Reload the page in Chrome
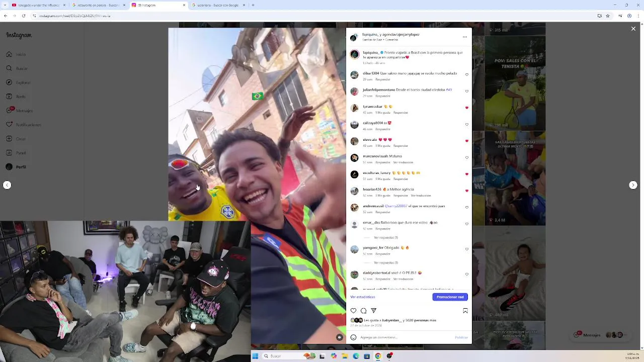The width and height of the screenshot is (644, 362). pyautogui.click(x=24, y=16)
